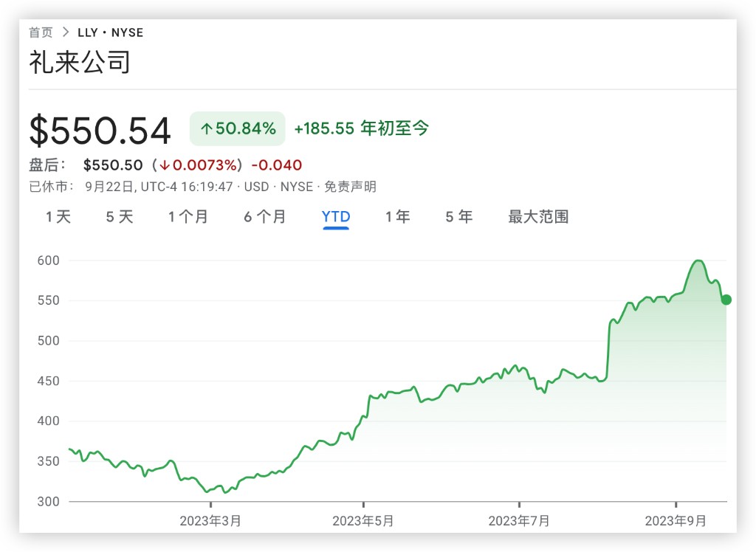Click the 550 y-axis label
This screenshot has width=756, height=552.
click(48, 300)
